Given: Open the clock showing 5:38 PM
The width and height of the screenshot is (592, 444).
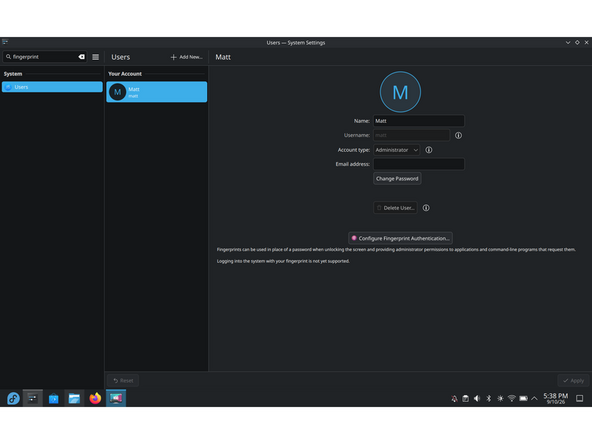Looking at the screenshot, I should 555,398.
